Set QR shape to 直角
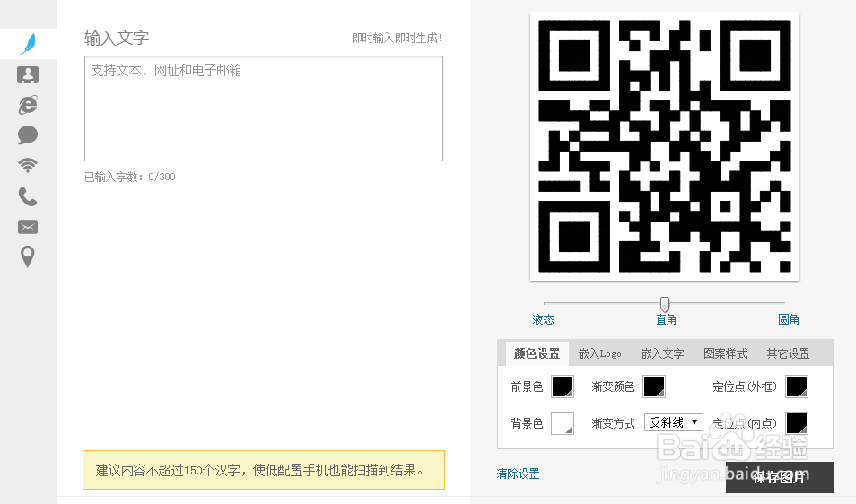Screen dimensions: 856x504 tap(666, 319)
